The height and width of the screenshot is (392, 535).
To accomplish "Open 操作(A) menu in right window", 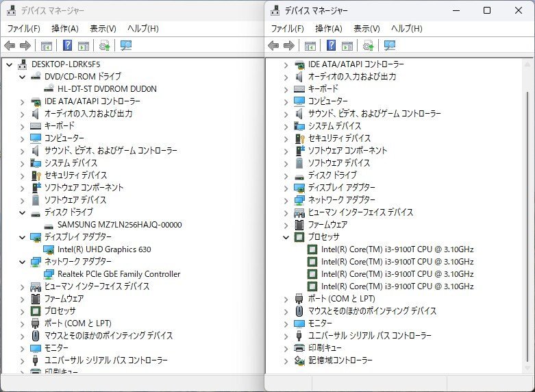I will point(329,29).
